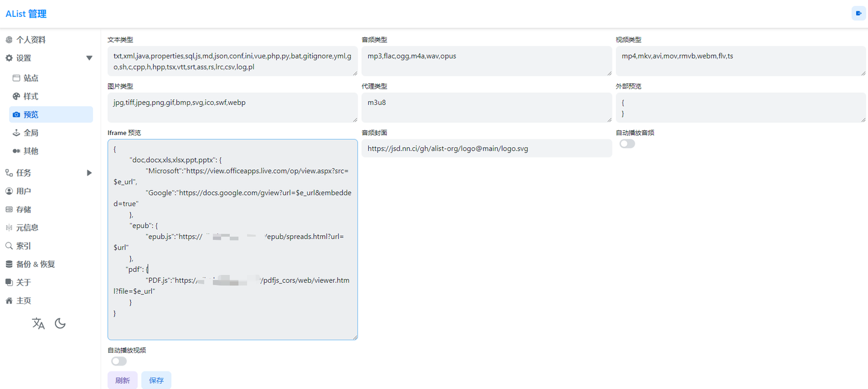Click the anchor icon beside 全局
The width and height of the screenshot is (868, 389).
(16, 133)
